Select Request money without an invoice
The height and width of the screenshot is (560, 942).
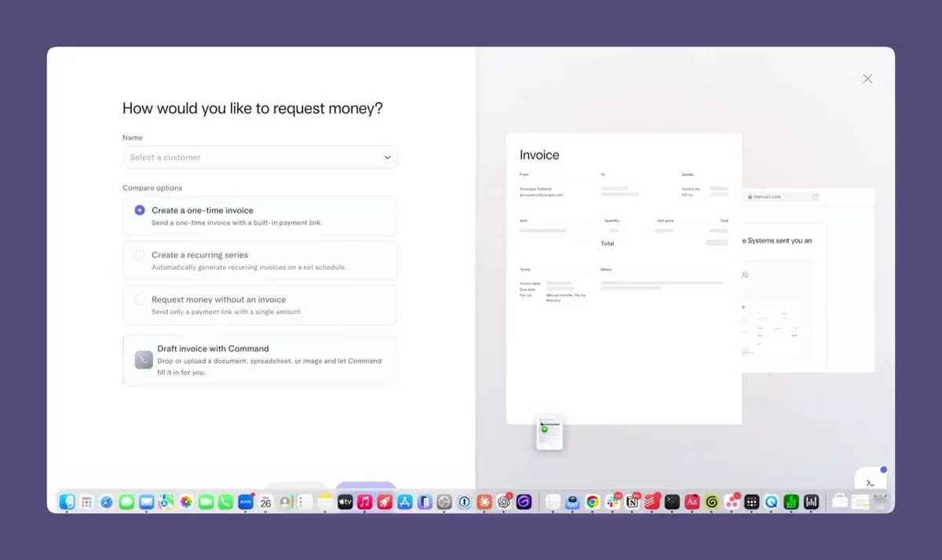pyautogui.click(x=260, y=305)
